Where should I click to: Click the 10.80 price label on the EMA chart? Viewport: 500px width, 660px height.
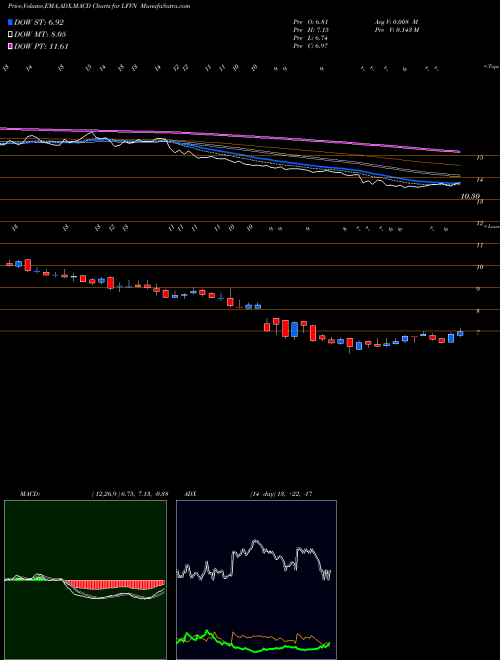471,196
